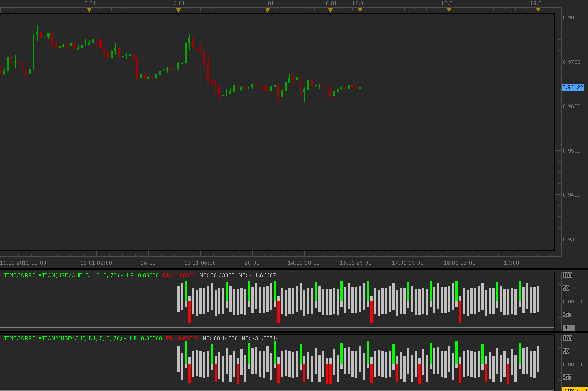This screenshot has height=391, width=588.
Task: Select the TIMECORRELATION2(USD/CHF) indicator label
Action: [63, 338]
